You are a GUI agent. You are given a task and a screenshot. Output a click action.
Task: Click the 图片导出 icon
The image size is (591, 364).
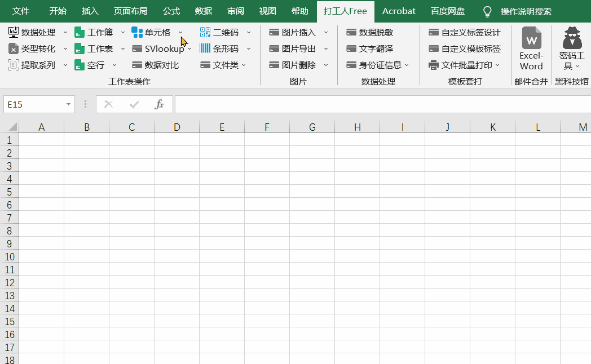pyautogui.click(x=274, y=48)
